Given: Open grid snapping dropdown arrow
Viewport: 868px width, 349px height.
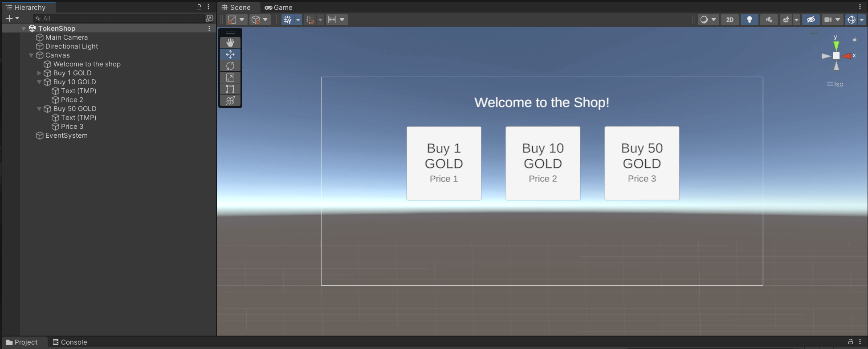Looking at the screenshot, I should pos(320,20).
